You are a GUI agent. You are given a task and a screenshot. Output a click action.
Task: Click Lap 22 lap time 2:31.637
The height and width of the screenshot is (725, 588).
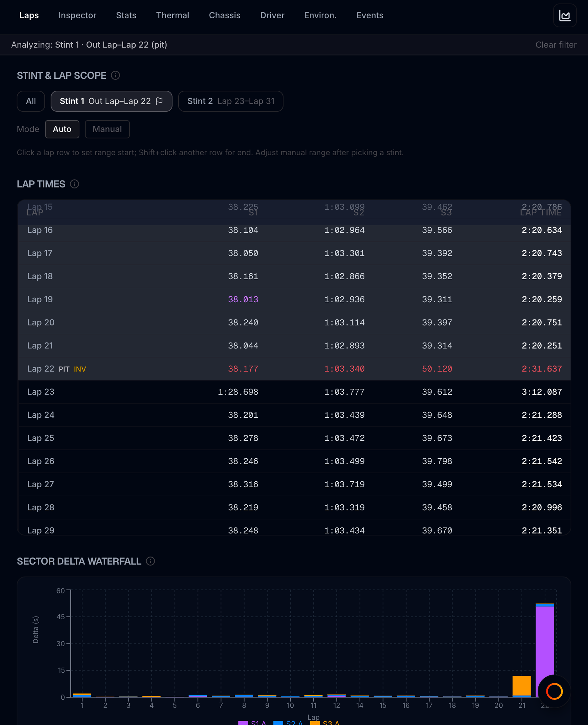click(x=542, y=368)
